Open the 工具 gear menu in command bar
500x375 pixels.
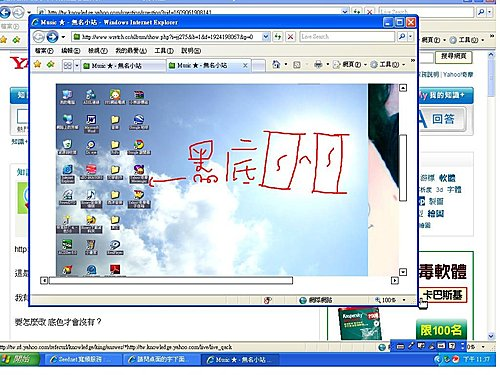388,64
